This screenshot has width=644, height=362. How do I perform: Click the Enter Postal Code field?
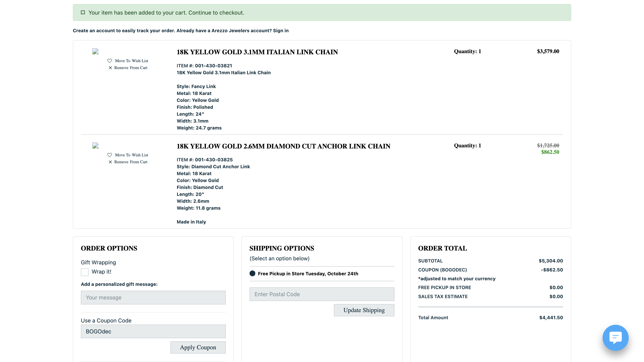(x=322, y=294)
